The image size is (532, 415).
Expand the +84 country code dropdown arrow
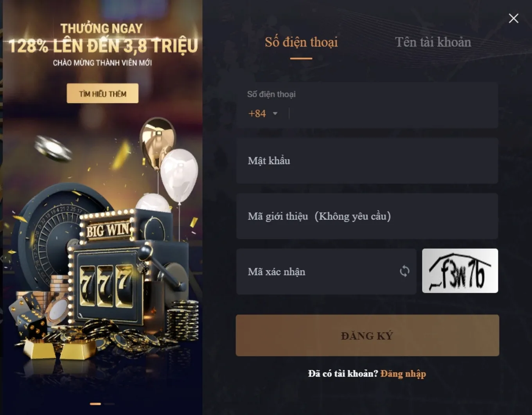275,114
